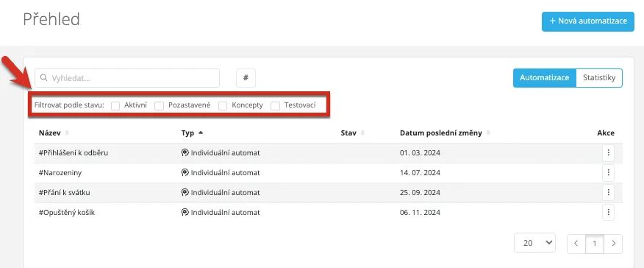Open actions menu for #Přihlášení k odběru
Screen dimensions: 644x268
[608, 153]
